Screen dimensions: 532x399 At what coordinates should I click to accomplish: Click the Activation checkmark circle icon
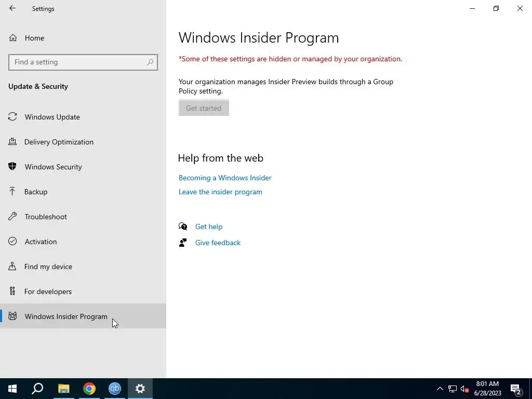tap(12, 241)
